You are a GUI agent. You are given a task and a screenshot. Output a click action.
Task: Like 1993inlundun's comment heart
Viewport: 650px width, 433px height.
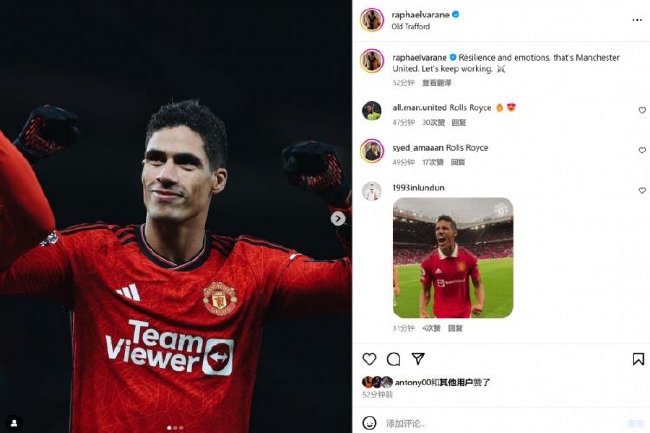click(x=642, y=190)
